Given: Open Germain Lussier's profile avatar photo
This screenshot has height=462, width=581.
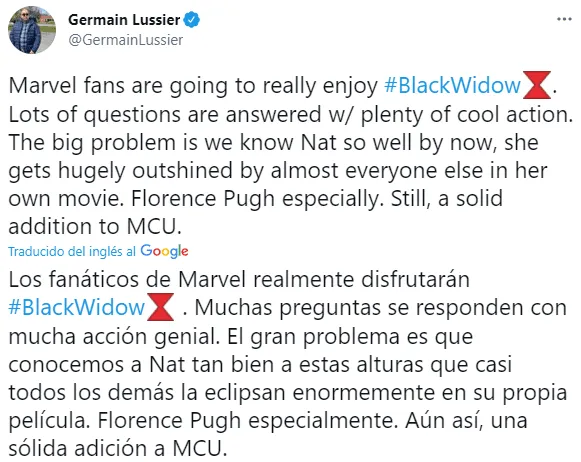Looking at the screenshot, I should click(x=32, y=30).
